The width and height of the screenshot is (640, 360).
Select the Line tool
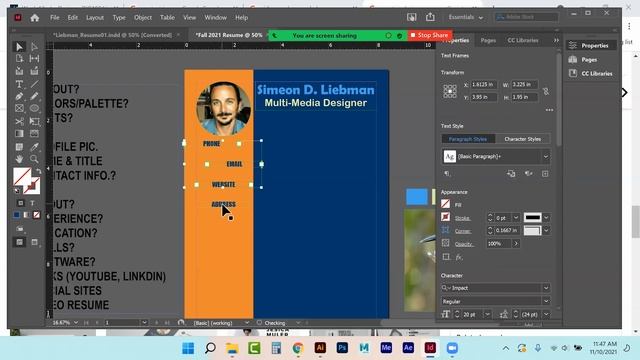click(x=34, y=84)
